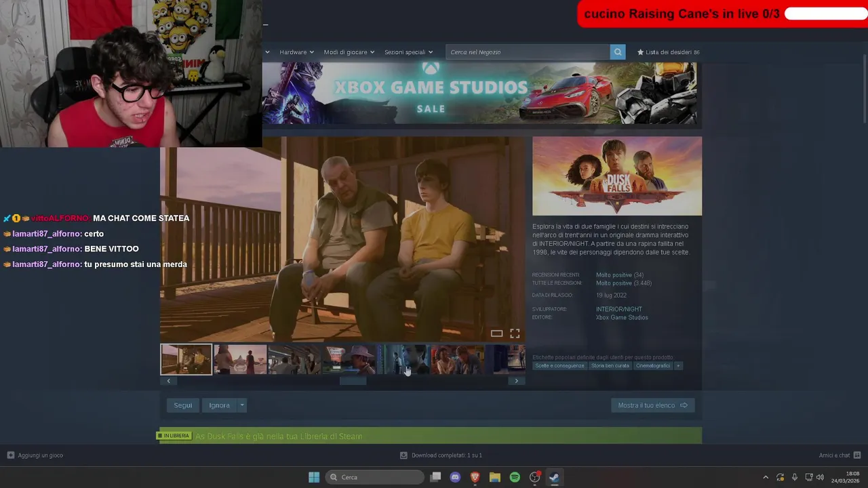
Task: Open the clock and date 18:08
Action: pos(847,477)
